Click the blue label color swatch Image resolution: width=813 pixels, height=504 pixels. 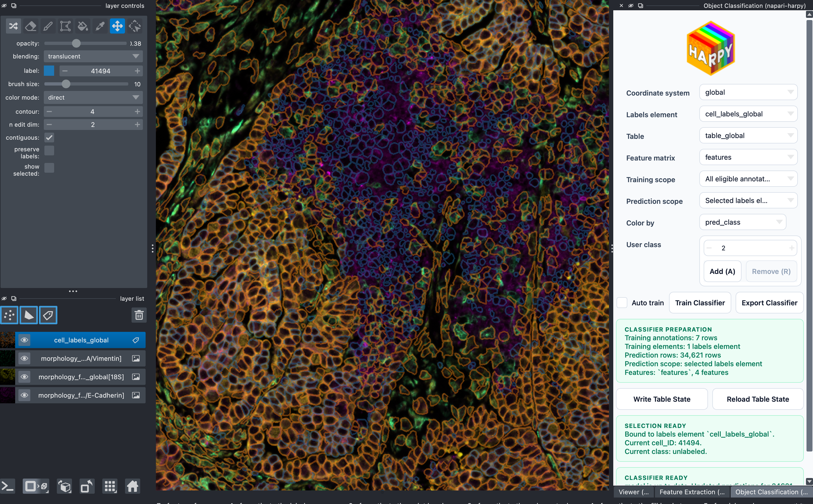[x=49, y=71]
